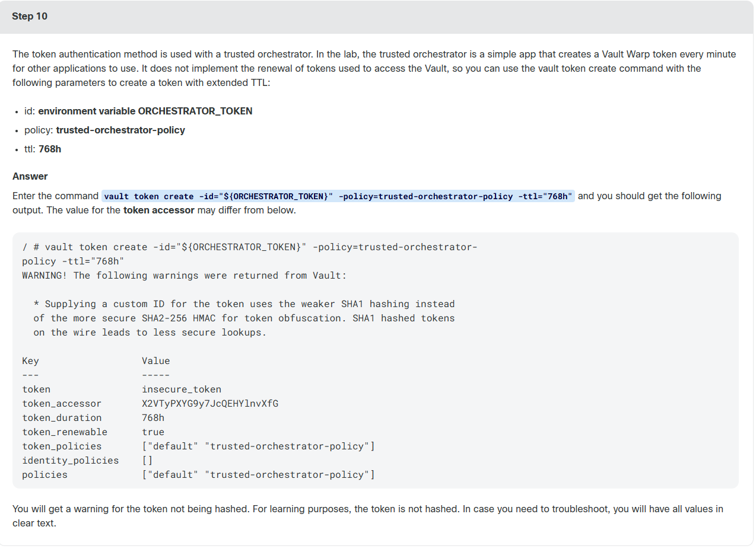Viewport: 756px width, 549px height.
Task: Click the WARNING line in the code output
Action: 184,276
